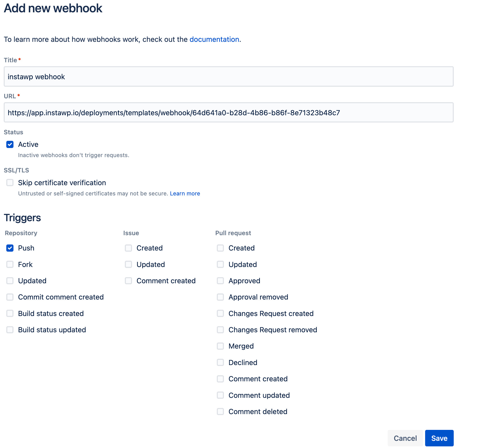Enable Issue Created trigger checkbox
The height and width of the screenshot is (448, 503).
coord(128,248)
